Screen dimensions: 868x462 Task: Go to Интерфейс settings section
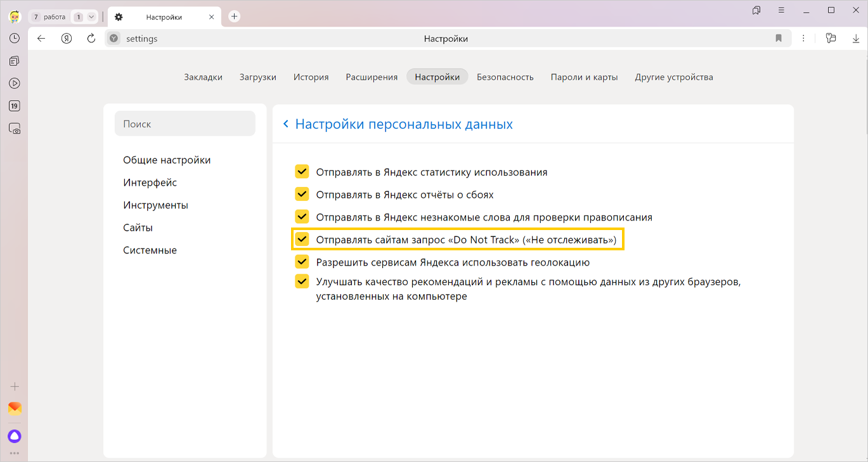[150, 183]
